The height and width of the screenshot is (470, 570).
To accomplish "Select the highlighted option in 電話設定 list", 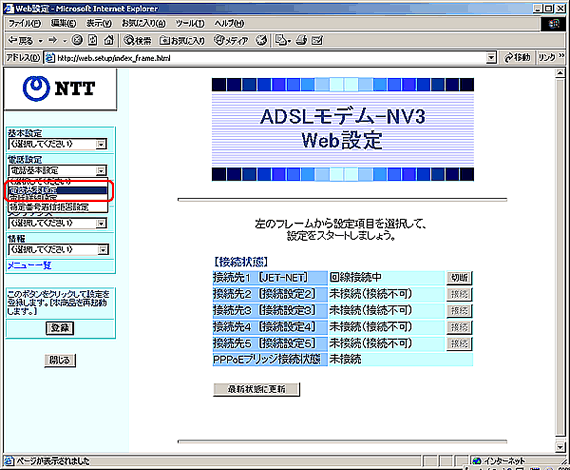I will (x=58, y=190).
